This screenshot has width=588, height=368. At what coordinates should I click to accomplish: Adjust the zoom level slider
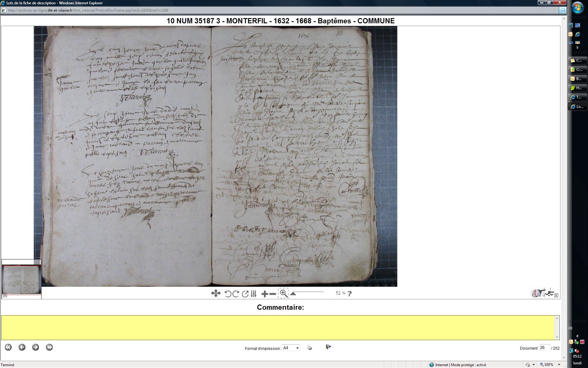pyautogui.click(x=293, y=293)
